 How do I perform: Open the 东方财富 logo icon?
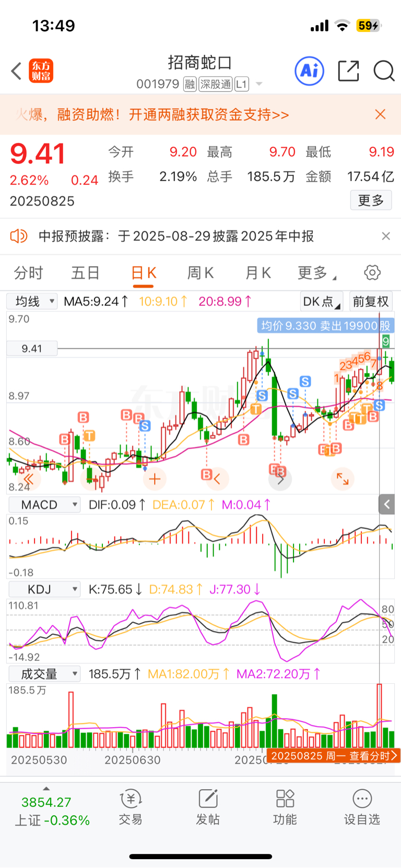(x=41, y=71)
